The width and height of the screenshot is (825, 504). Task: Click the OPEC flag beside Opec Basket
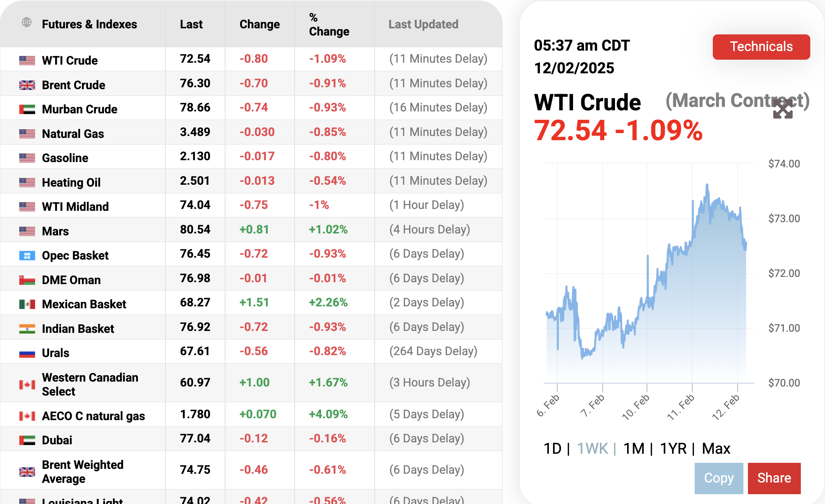(27, 256)
